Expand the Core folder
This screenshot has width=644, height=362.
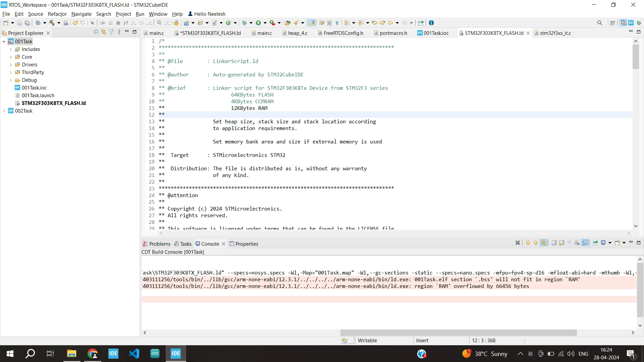[x=11, y=57]
